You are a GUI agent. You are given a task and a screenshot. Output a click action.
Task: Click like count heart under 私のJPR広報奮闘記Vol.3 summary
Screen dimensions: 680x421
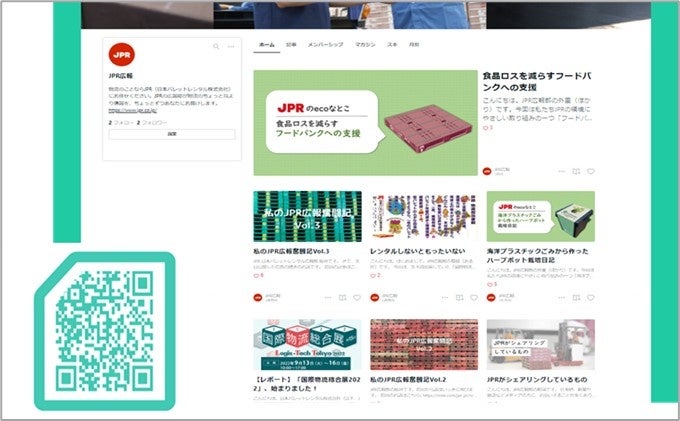click(x=256, y=276)
